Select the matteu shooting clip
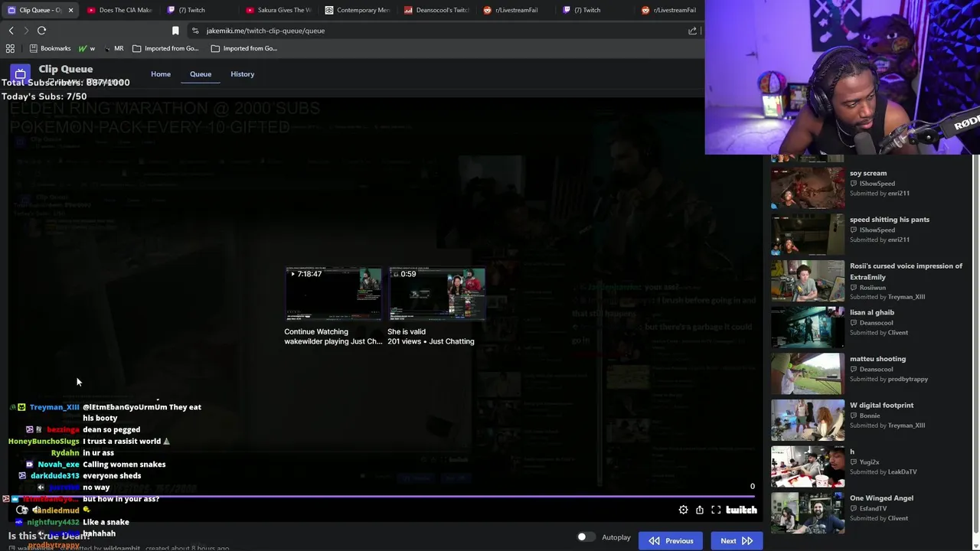The width and height of the screenshot is (980, 551). coord(870,373)
